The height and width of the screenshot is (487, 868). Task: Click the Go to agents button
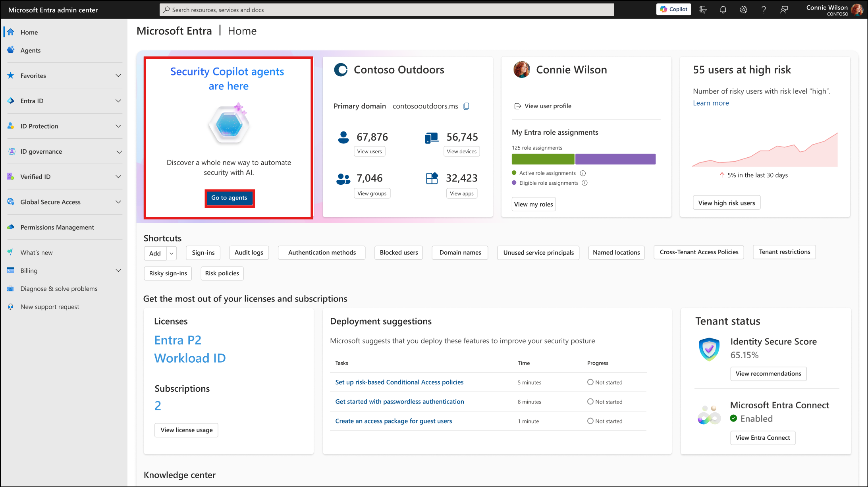[229, 198]
